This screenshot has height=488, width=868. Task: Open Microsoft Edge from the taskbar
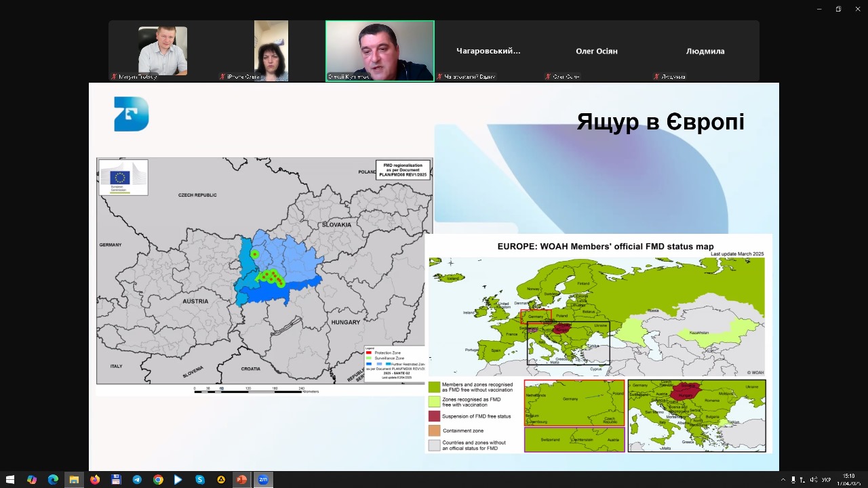[53, 479]
